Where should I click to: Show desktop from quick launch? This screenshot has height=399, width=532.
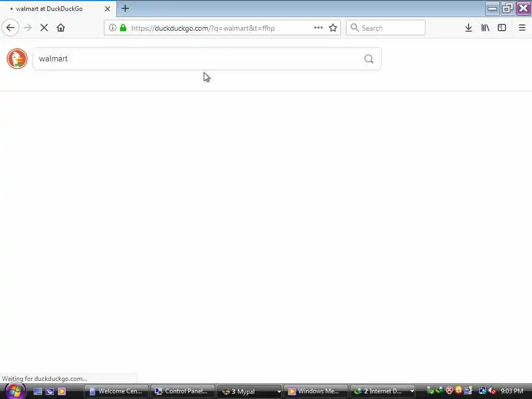click(x=37, y=391)
